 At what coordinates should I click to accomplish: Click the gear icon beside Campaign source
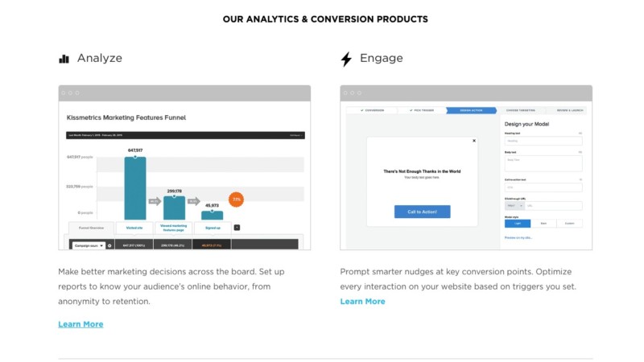[x=109, y=245]
